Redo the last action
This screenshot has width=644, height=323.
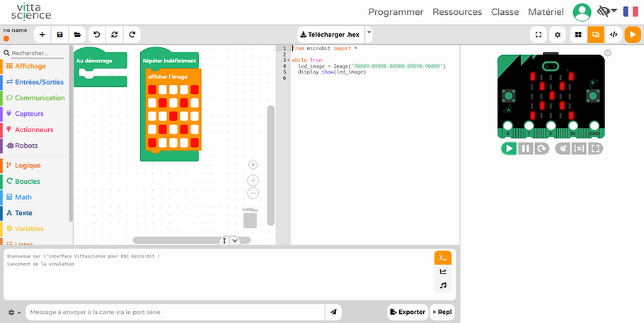tap(132, 35)
